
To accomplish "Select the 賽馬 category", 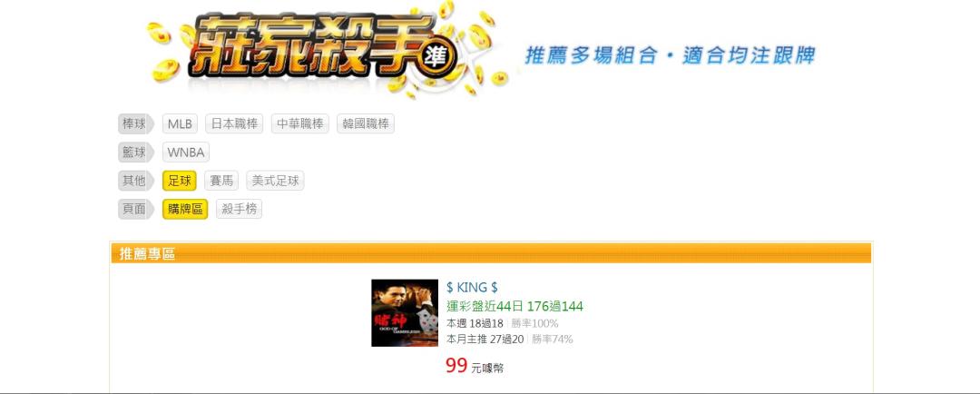I will (221, 182).
